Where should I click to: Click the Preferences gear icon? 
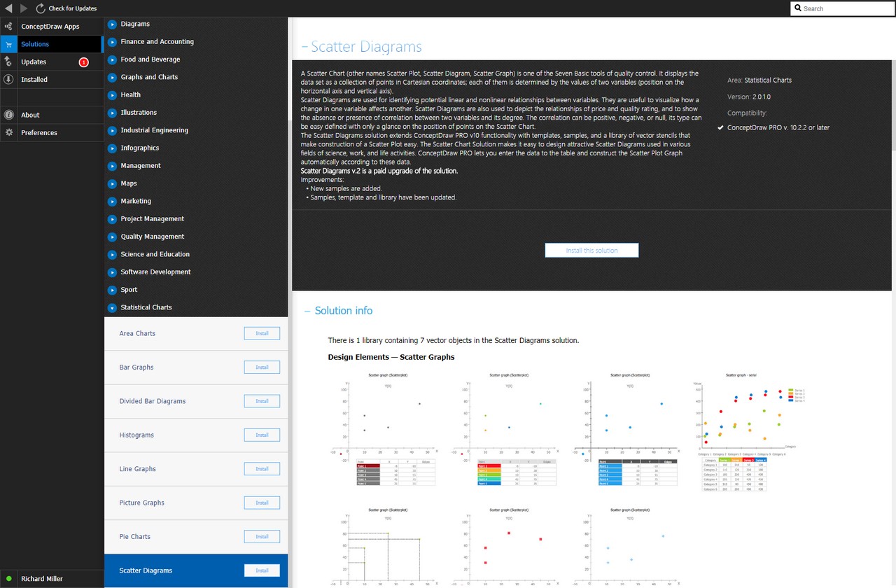pos(8,132)
